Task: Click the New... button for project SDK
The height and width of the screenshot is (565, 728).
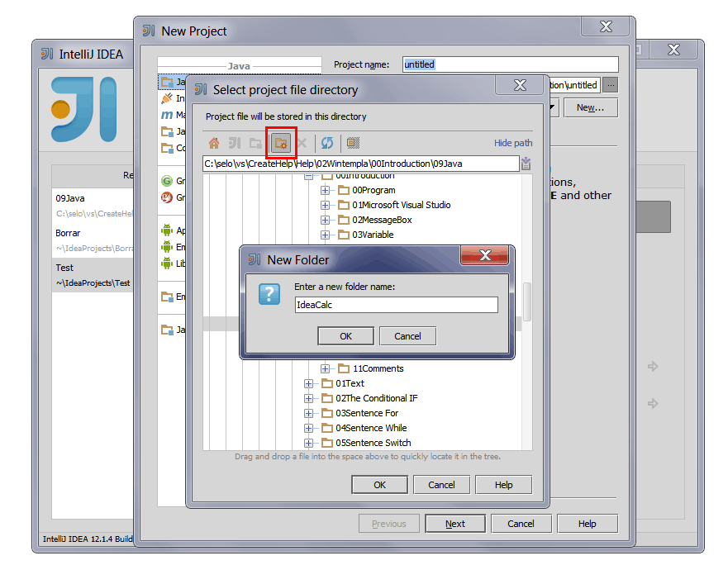Action: pos(591,107)
